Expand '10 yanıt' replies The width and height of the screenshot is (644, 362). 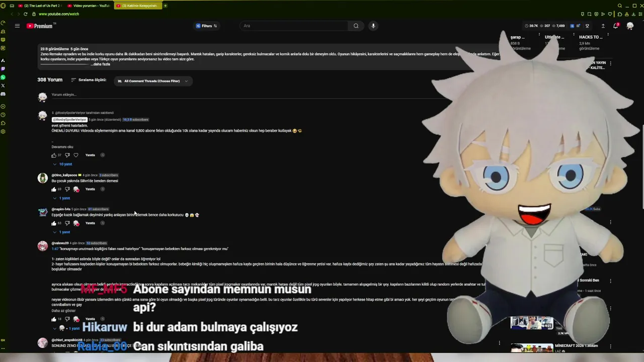[x=63, y=164]
